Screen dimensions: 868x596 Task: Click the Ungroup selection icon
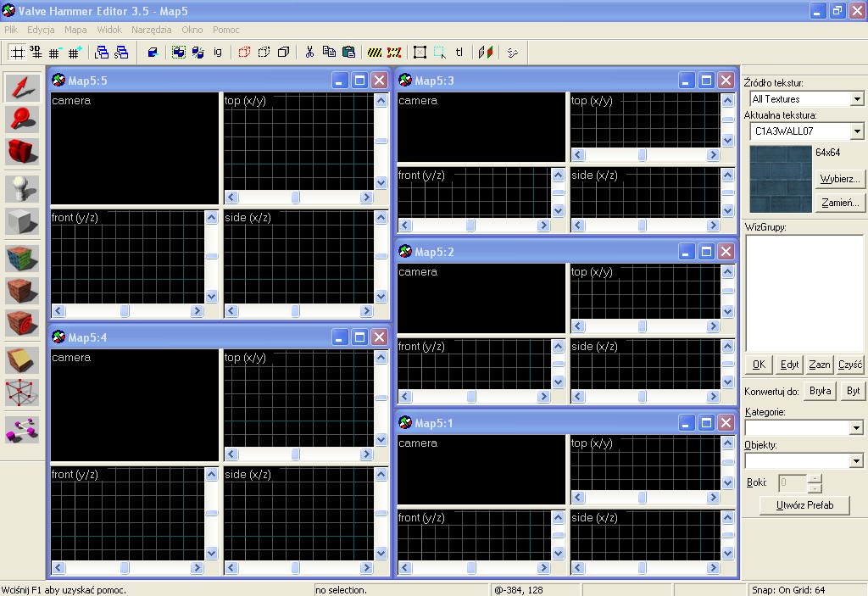(x=198, y=53)
